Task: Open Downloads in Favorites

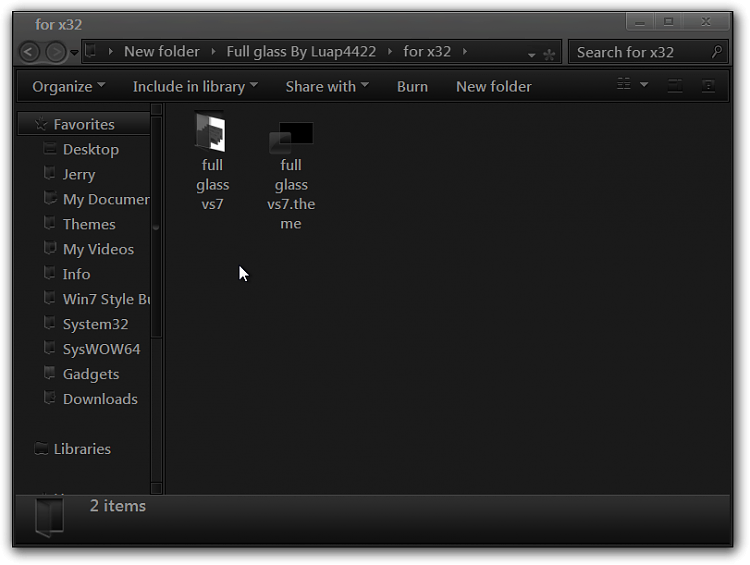Action: pyautogui.click(x=100, y=399)
